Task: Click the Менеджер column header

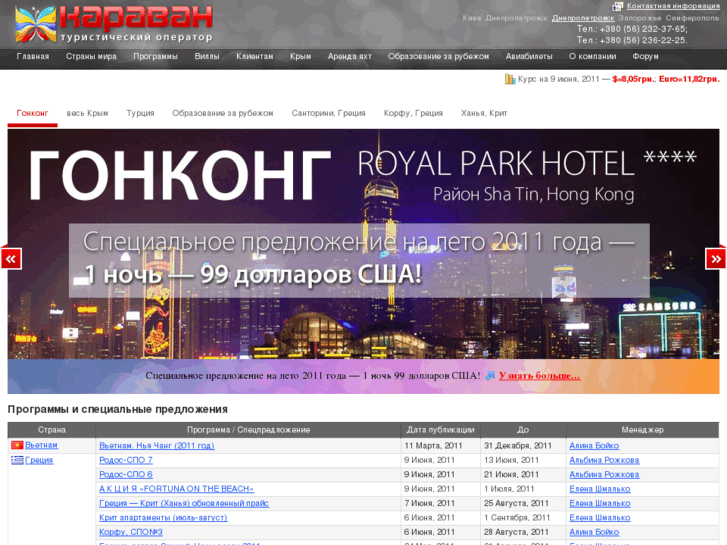Action: pos(643,430)
